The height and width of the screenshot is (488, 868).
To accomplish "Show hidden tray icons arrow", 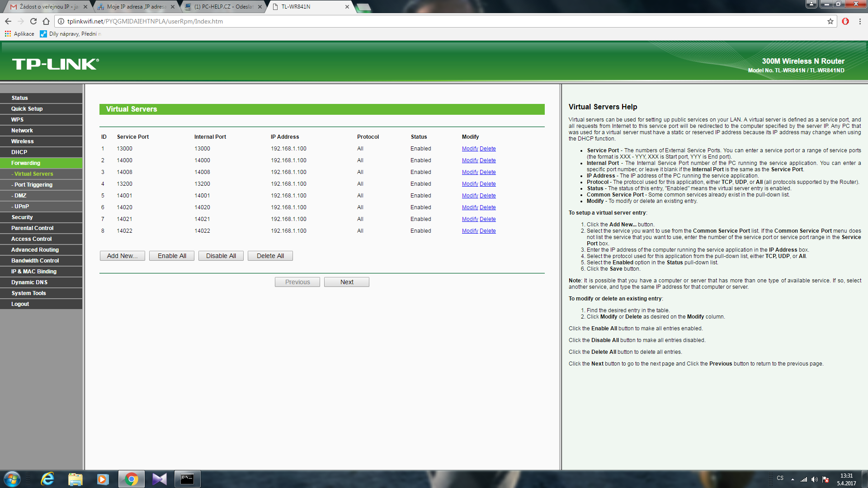I will [x=793, y=479].
